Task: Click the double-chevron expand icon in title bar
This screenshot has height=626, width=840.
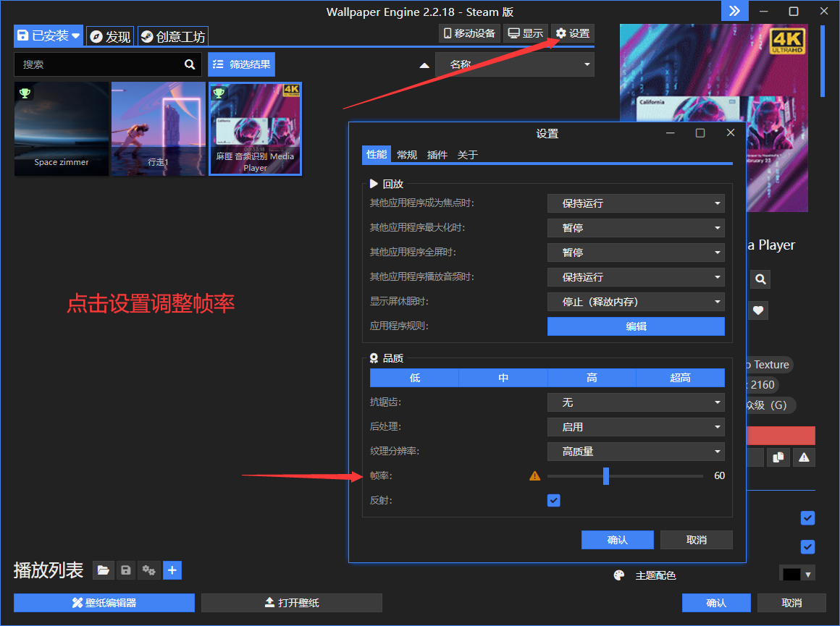Action: [x=734, y=12]
